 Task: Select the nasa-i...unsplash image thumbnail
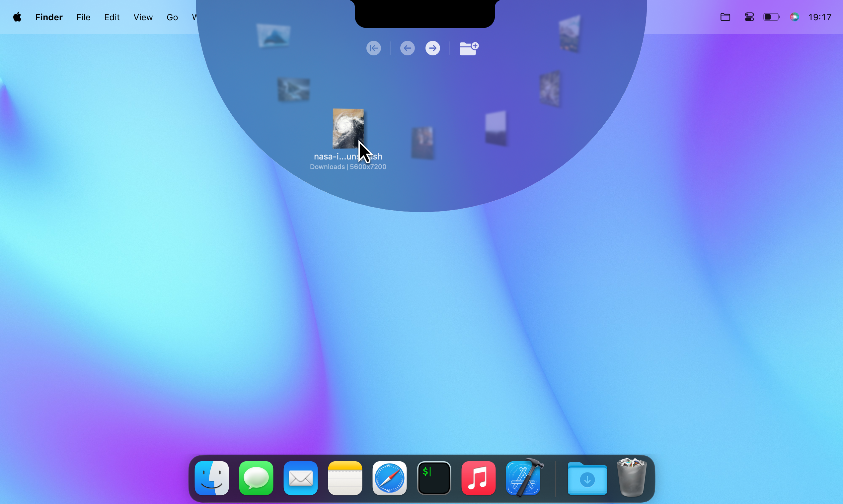[348, 128]
